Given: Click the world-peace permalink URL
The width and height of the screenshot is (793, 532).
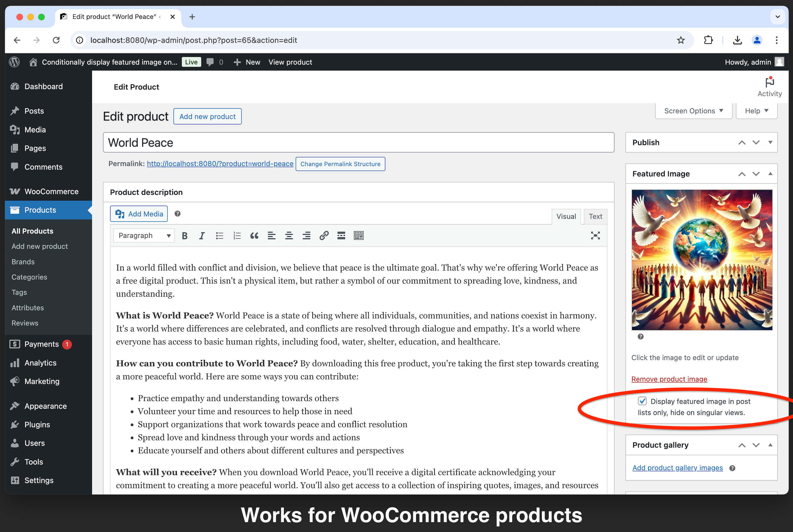Looking at the screenshot, I should coord(220,164).
